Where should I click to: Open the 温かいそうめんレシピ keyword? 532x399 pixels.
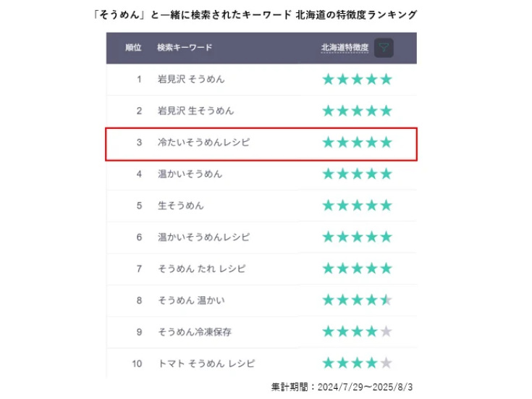point(203,237)
